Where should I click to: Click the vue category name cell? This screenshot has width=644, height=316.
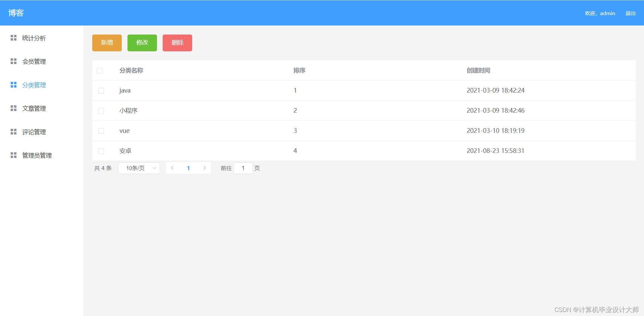tap(124, 131)
